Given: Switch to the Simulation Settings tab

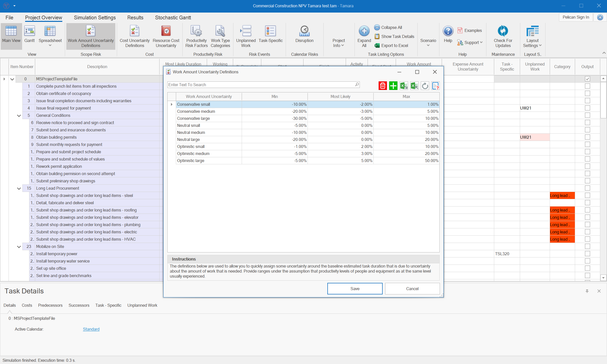Looking at the screenshot, I should [95, 18].
